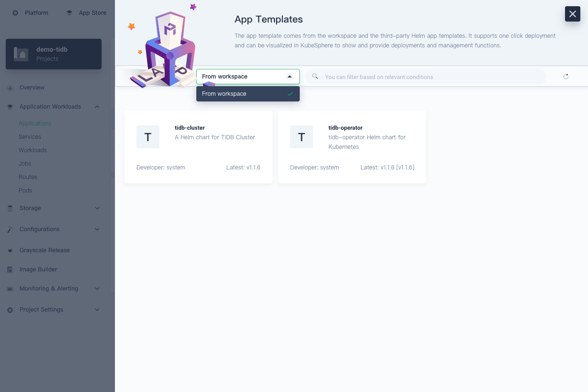Open the Pods sidebar link

click(25, 190)
